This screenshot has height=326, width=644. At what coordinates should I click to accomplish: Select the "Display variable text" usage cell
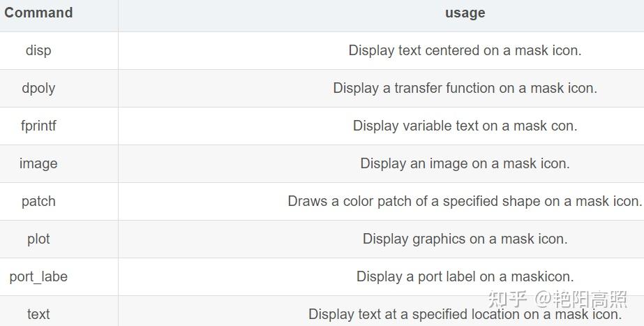click(465, 126)
